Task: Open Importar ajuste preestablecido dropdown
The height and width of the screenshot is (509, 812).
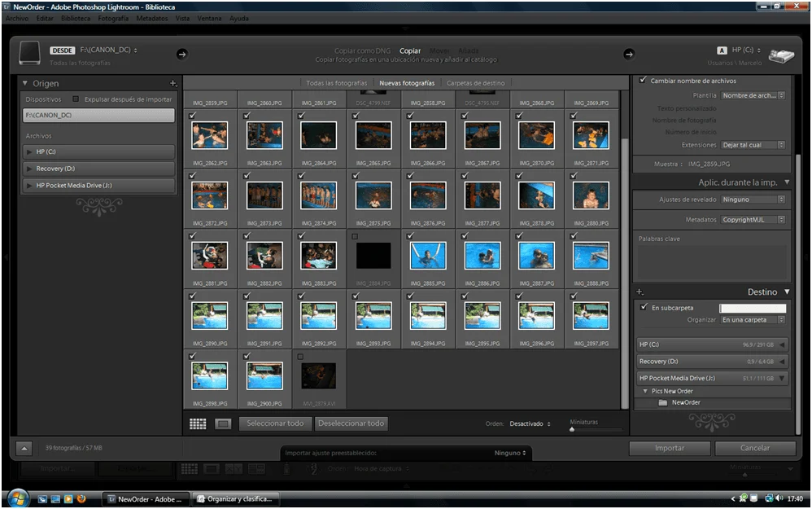Action: pyautogui.click(x=509, y=453)
